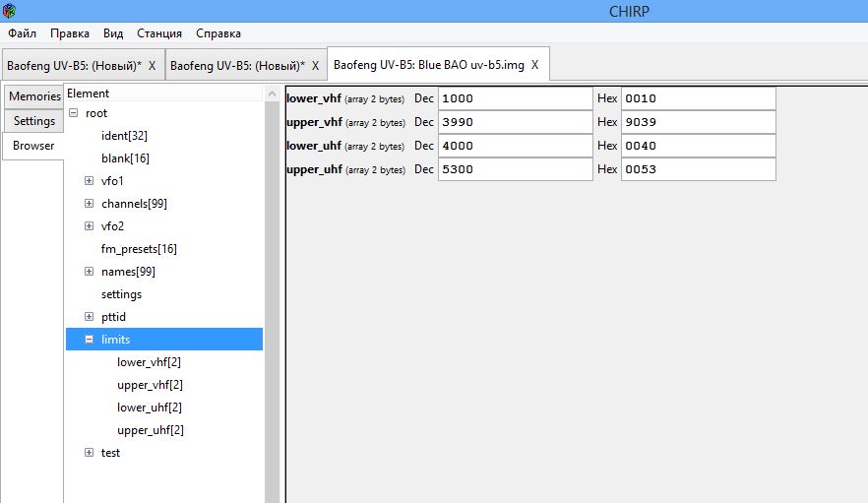Select the highlighted limits tree item
Viewport: 868px width, 503px height.
[163, 339]
